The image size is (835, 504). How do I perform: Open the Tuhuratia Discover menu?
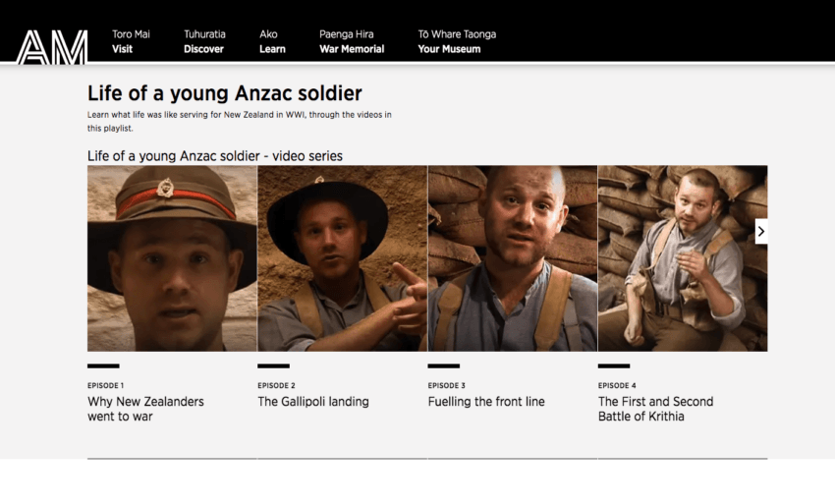click(204, 41)
